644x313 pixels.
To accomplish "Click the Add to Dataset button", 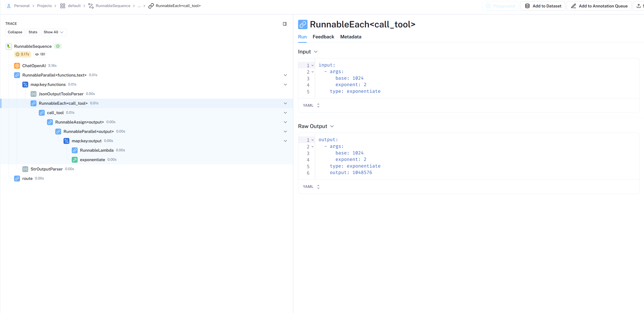I will [542, 6].
